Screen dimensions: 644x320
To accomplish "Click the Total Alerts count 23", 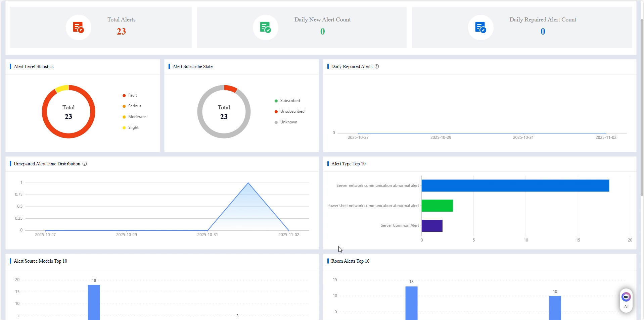I will coord(121,32).
